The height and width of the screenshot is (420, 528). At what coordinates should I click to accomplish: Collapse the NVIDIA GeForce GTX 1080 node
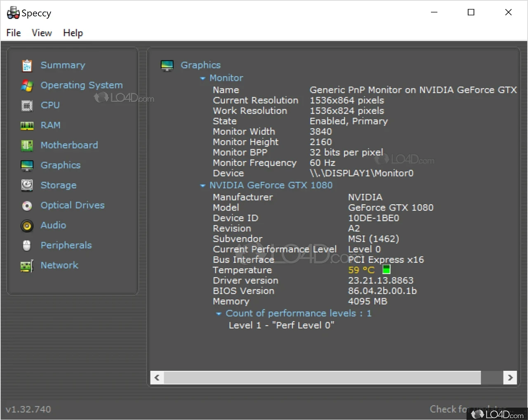tap(203, 186)
